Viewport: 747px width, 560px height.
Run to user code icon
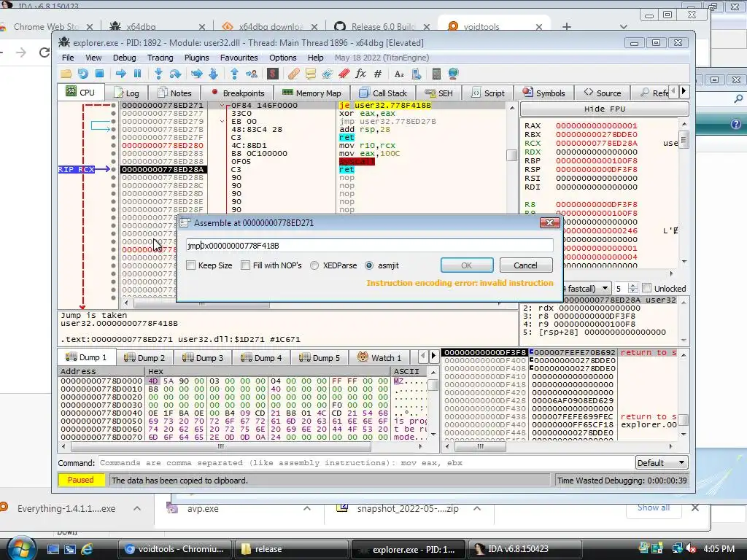point(252,74)
